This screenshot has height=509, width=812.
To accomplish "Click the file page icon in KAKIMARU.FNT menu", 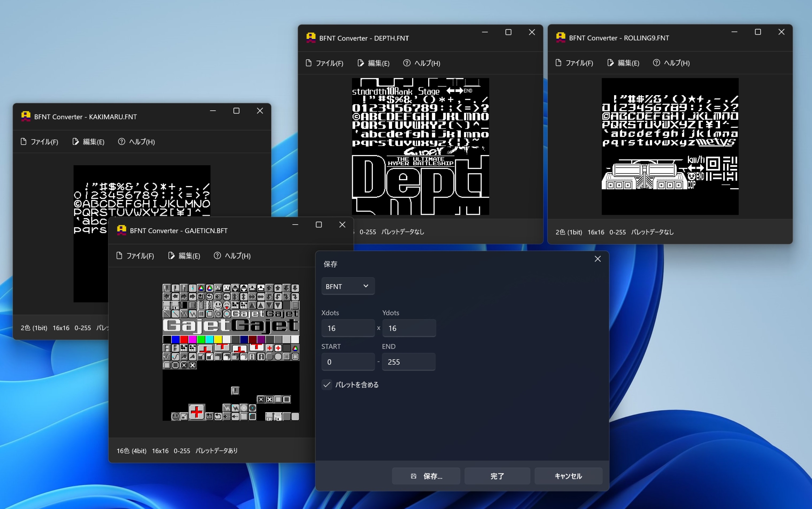I will click(x=23, y=141).
